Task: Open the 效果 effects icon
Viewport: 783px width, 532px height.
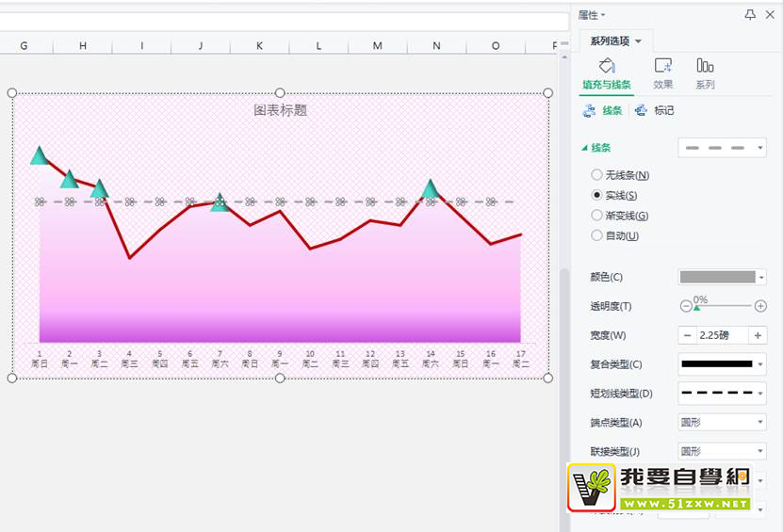Action: [663, 67]
